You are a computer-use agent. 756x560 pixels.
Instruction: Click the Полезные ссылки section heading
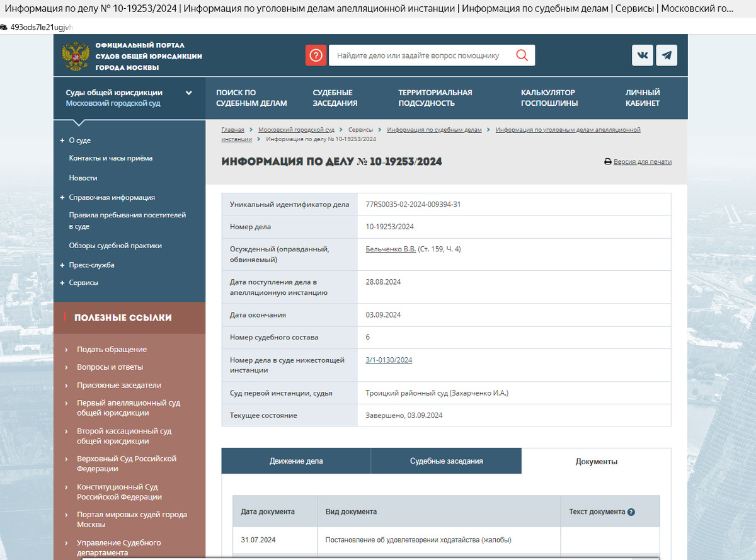pyautogui.click(x=123, y=317)
